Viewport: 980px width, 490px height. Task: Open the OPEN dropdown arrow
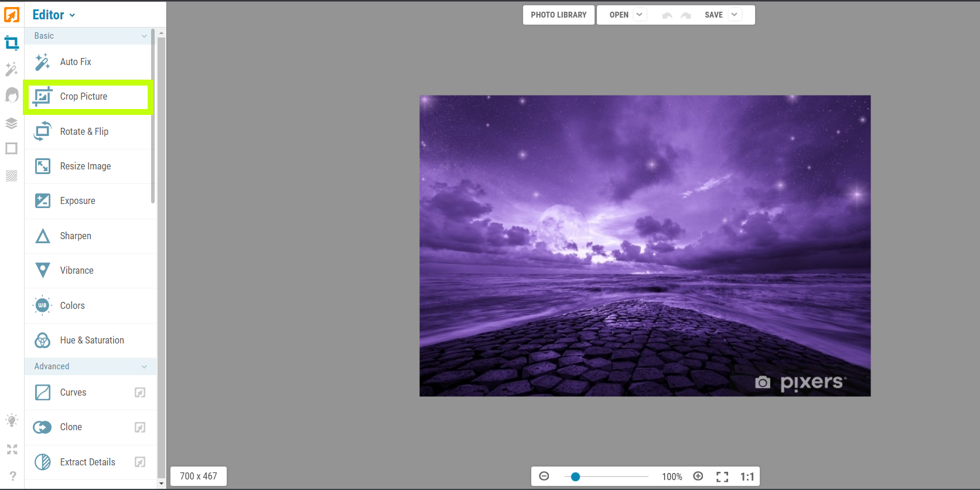(640, 15)
